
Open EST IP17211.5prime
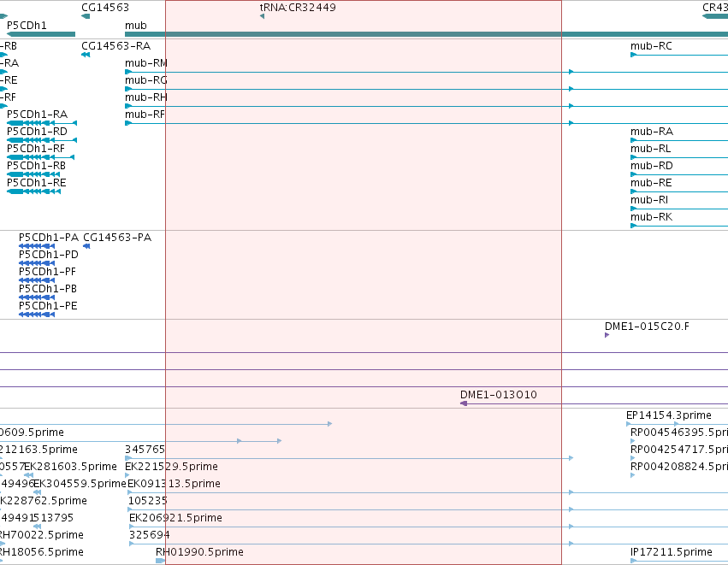[671, 552]
